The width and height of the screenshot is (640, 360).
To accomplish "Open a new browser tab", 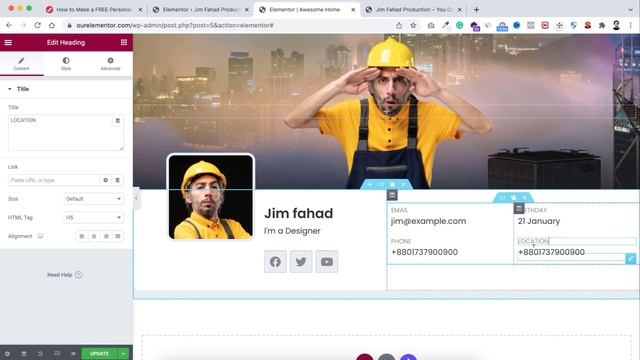I will click(476, 9).
